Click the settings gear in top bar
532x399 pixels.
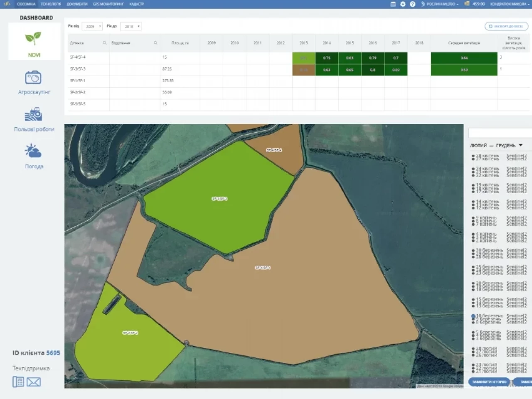coord(403,4)
